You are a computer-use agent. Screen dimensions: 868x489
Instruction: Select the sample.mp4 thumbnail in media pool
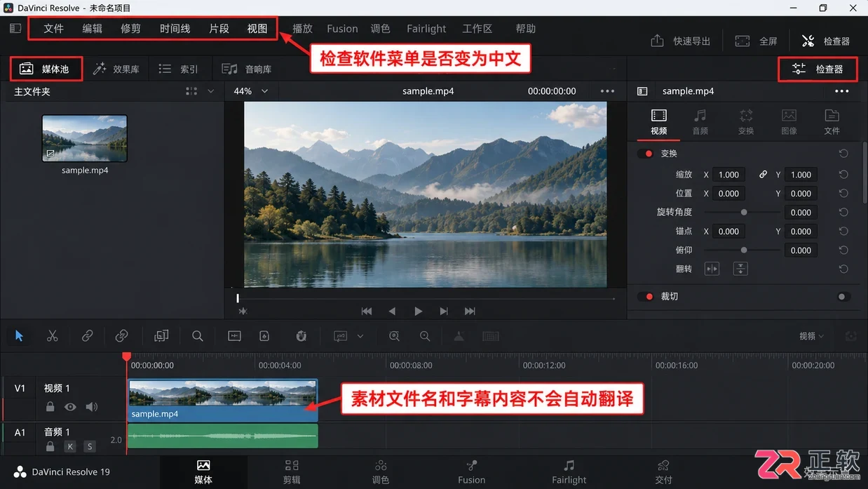85,138
